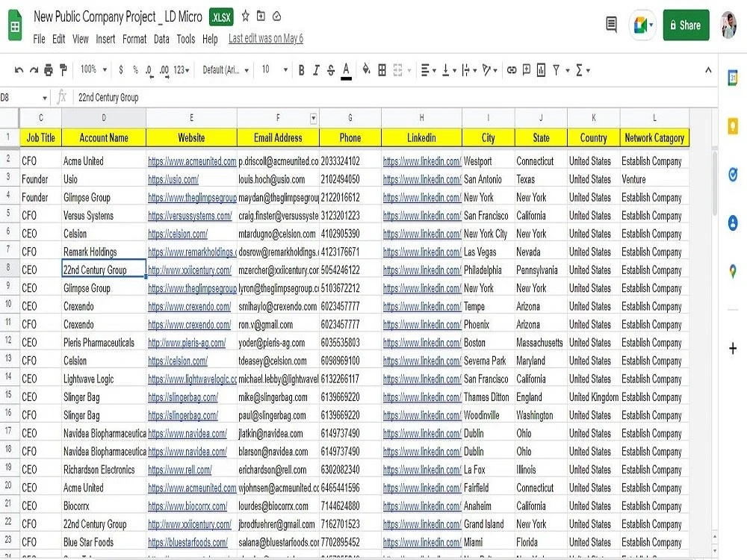Click the Insert link icon

[x=512, y=70]
